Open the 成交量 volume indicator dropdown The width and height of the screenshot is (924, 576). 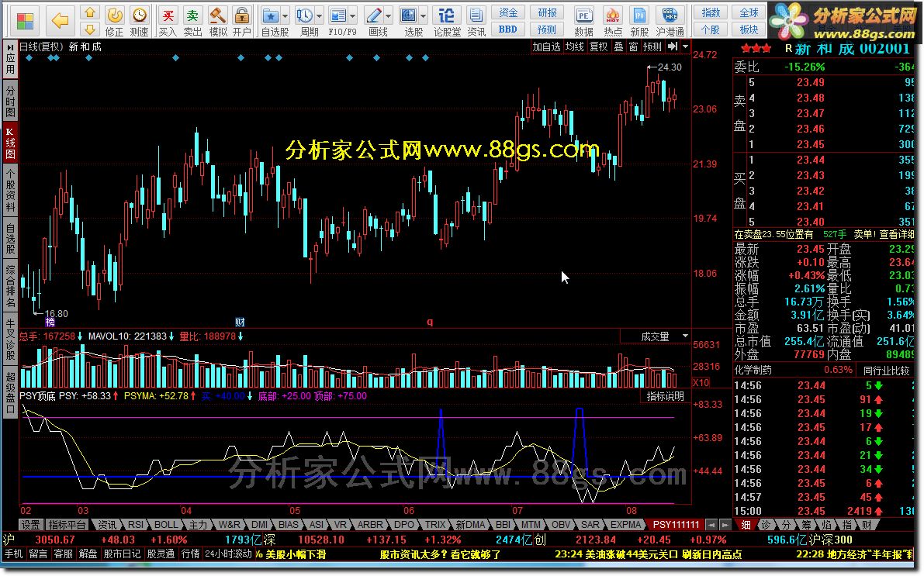pyautogui.click(x=685, y=336)
